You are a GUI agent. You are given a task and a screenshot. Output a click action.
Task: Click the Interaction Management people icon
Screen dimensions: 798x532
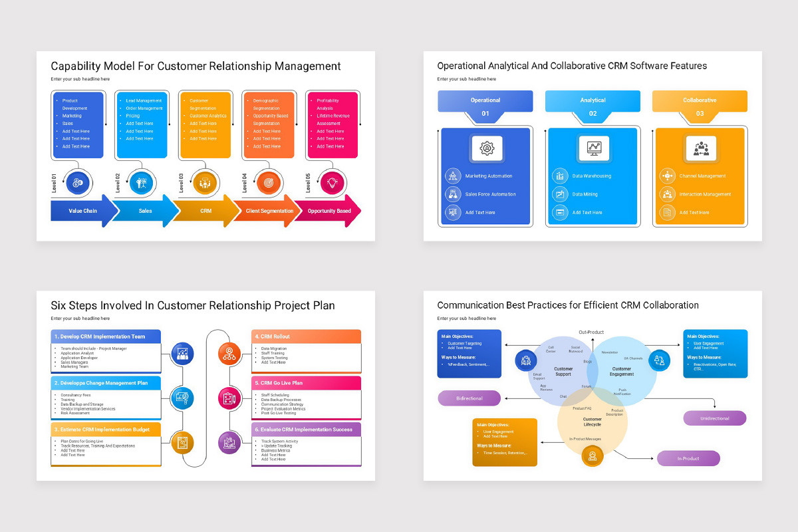[x=667, y=194]
